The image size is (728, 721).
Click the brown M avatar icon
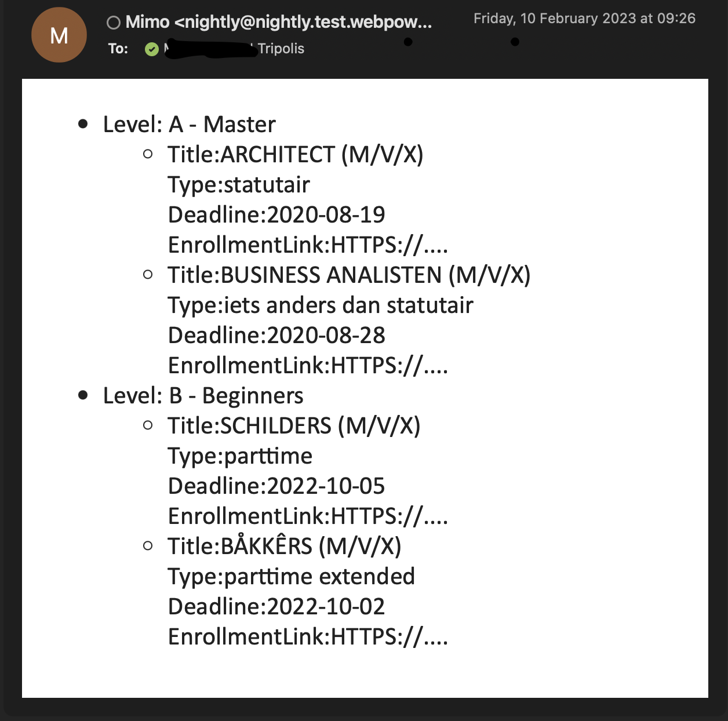pyautogui.click(x=59, y=35)
